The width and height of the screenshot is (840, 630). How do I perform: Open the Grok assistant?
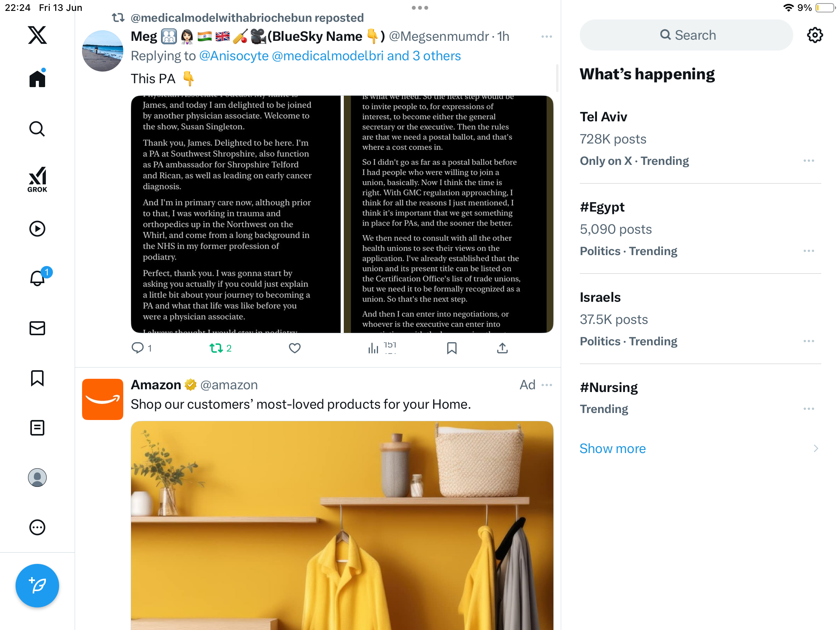(x=37, y=179)
